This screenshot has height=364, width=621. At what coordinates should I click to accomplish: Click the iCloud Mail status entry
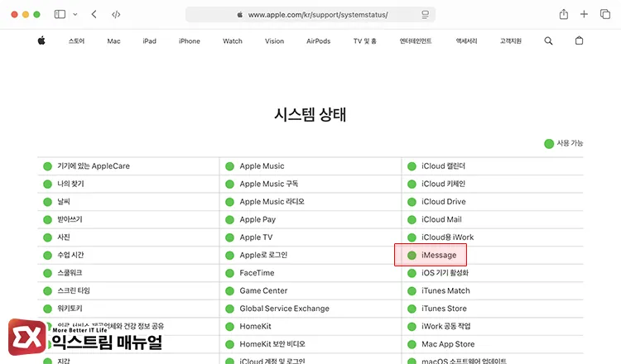pyautogui.click(x=441, y=219)
